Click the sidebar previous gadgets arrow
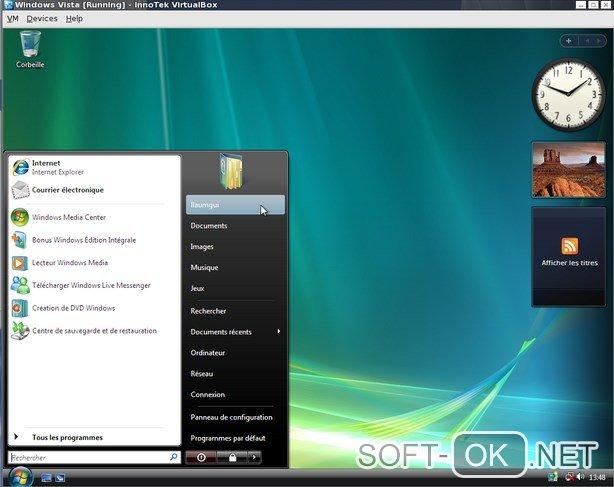 pyautogui.click(x=587, y=41)
